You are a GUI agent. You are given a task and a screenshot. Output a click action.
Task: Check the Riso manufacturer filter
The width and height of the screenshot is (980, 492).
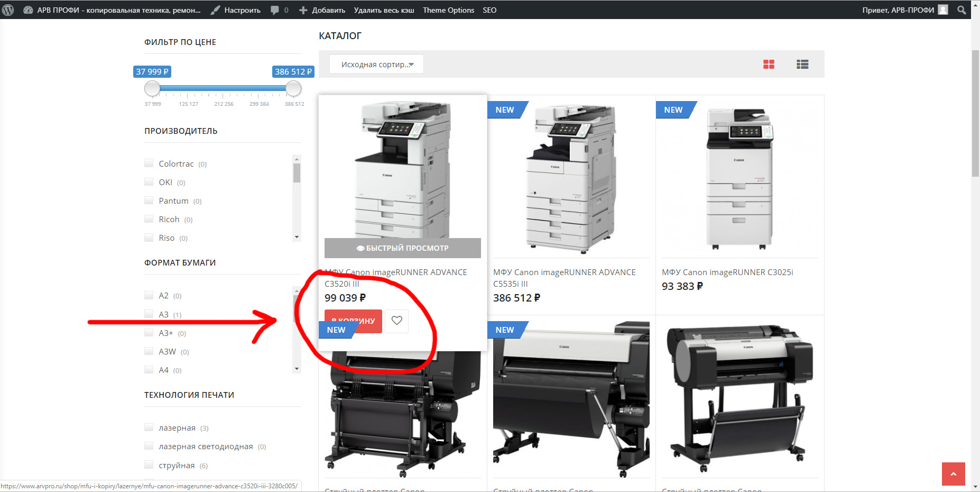(x=149, y=237)
